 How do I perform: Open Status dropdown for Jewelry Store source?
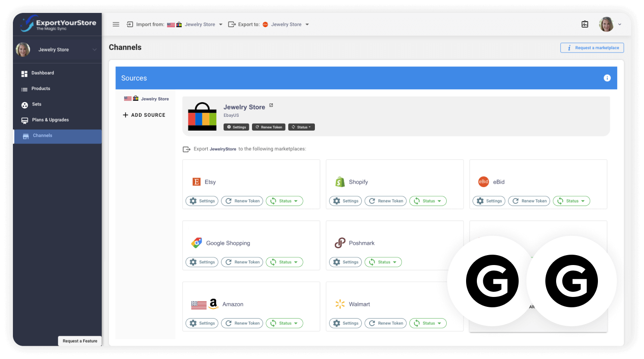[302, 127]
